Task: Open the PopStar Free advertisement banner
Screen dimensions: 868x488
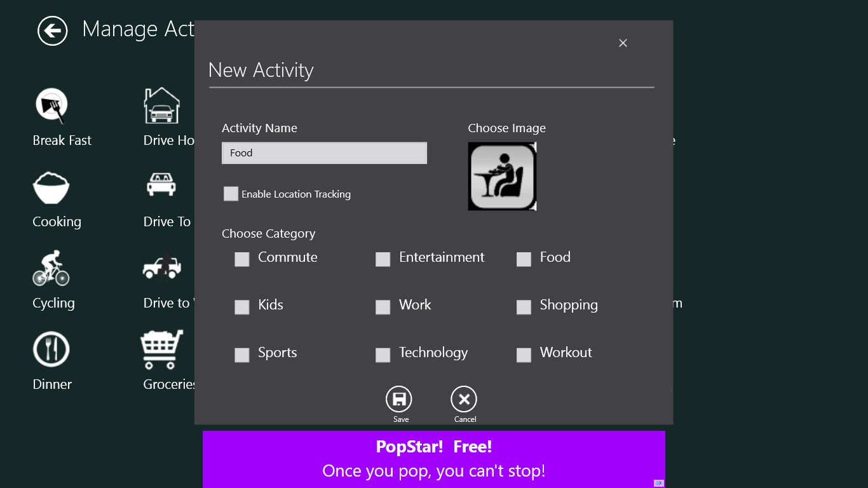Action: 434,459
